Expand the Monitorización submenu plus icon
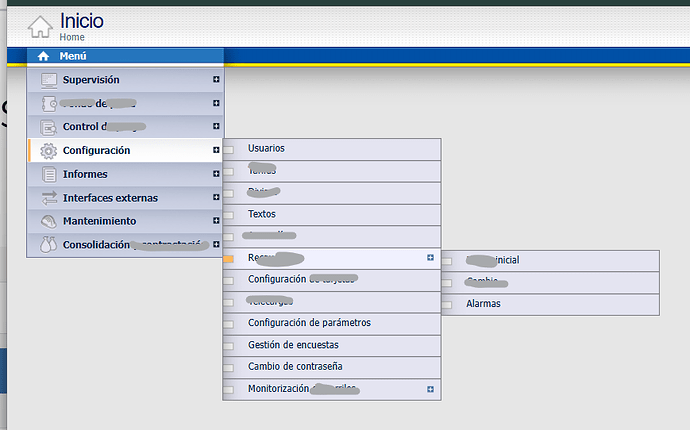This screenshot has width=690, height=430. (430, 389)
